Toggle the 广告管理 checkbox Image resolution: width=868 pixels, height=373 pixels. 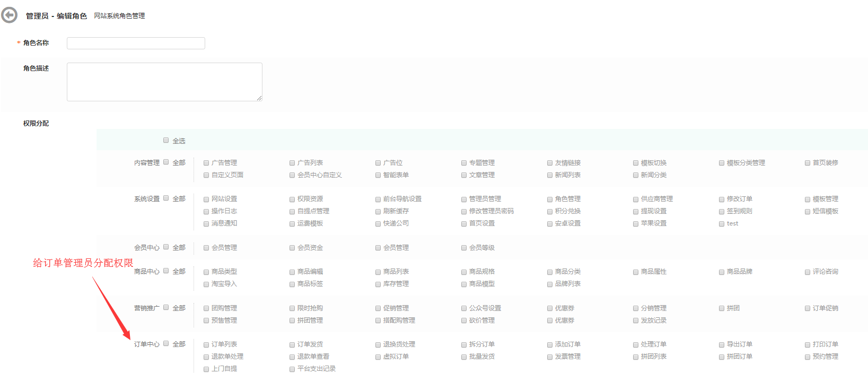pos(206,163)
